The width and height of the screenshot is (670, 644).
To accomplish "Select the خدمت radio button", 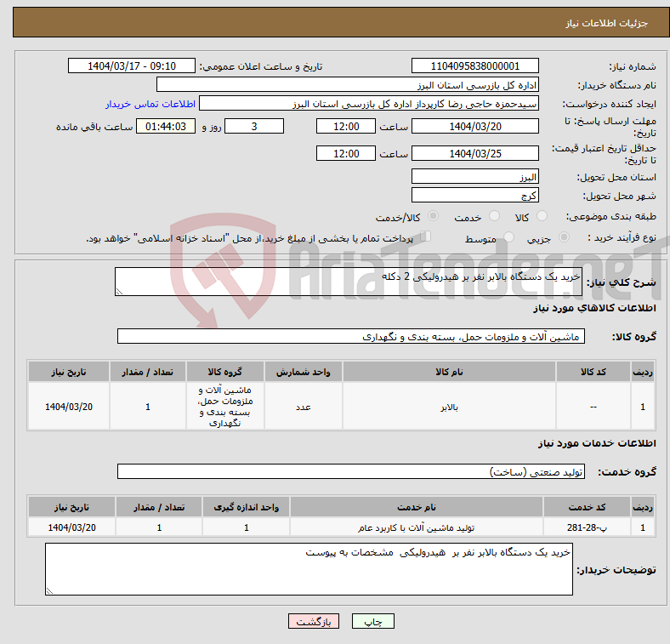I will [x=494, y=216].
